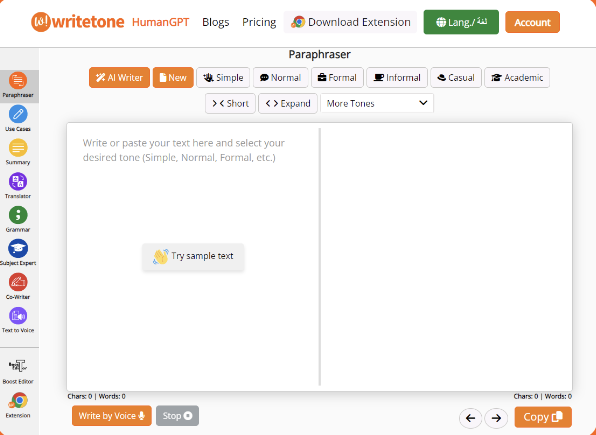
Task: Select the Translator sidebar icon
Action: [18, 182]
